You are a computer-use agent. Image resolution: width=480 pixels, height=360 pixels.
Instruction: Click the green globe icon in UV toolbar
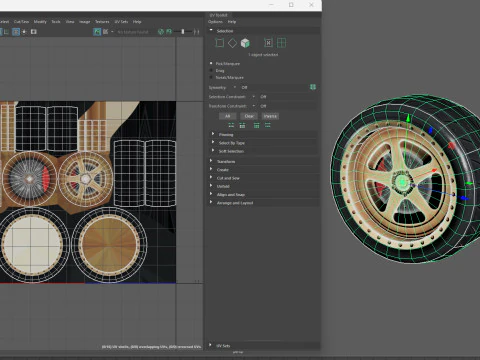pos(161,32)
